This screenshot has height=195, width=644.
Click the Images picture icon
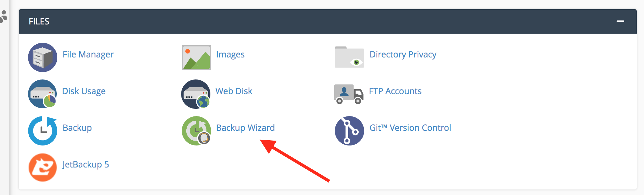(x=196, y=57)
